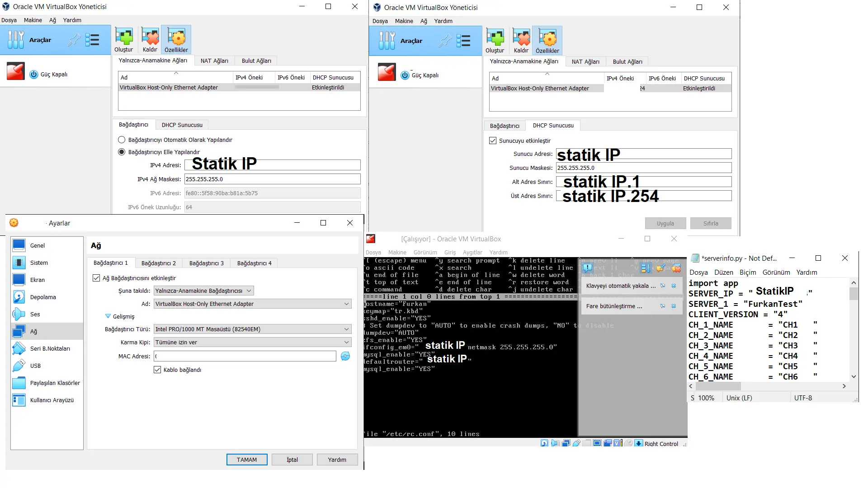Click the audio indicator in VM status bar

[555, 443]
